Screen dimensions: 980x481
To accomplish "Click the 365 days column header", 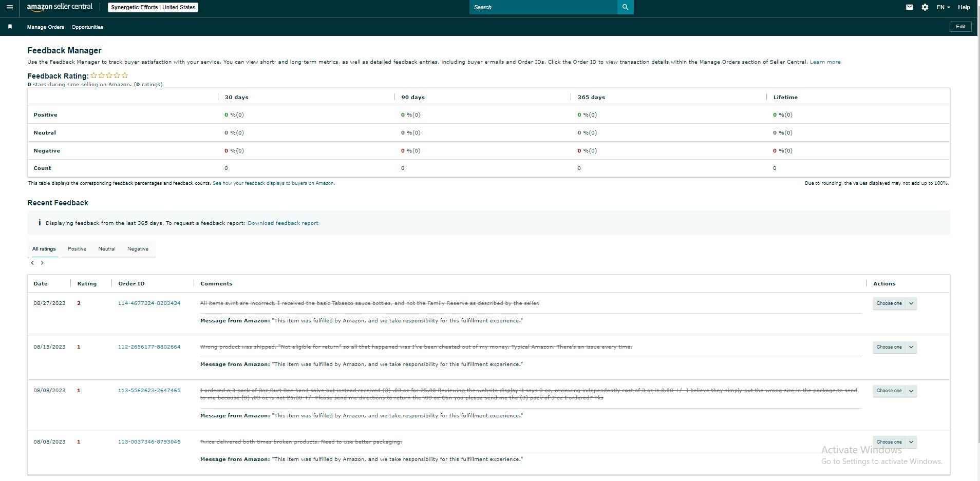I will (x=591, y=98).
